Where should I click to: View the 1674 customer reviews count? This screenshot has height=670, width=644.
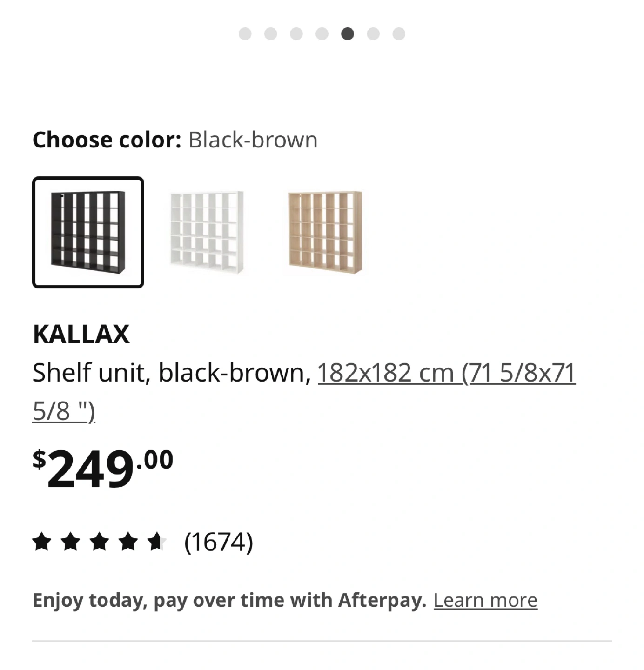tap(219, 542)
